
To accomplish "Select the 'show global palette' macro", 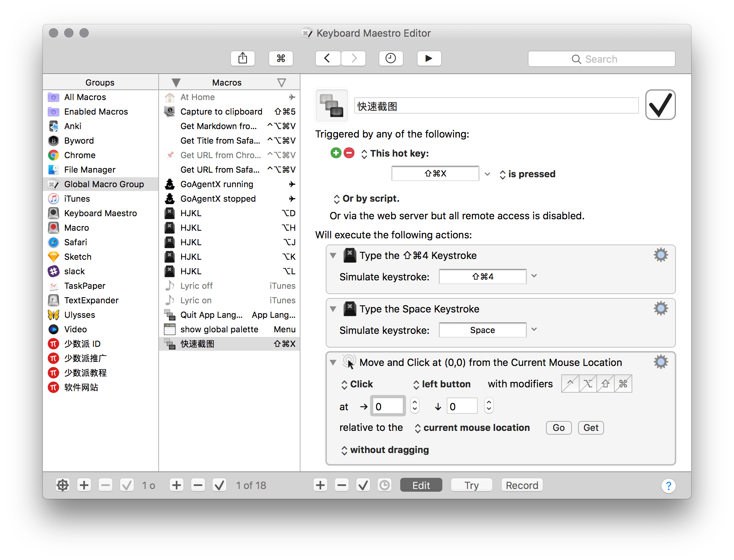I will pos(219,329).
